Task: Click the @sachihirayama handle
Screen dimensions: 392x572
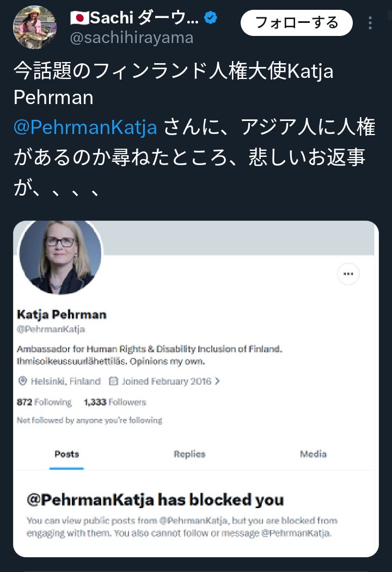Action: (x=132, y=38)
